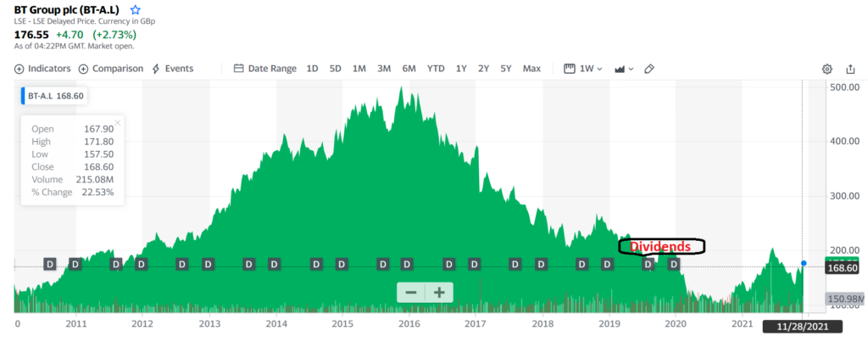This screenshot has width=868, height=342.
Task: Click the share chart icon
Action: tap(850, 69)
